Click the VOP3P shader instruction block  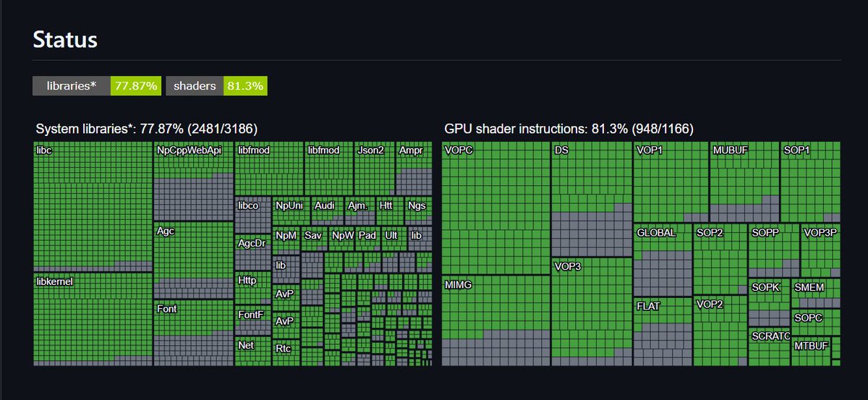click(821, 250)
